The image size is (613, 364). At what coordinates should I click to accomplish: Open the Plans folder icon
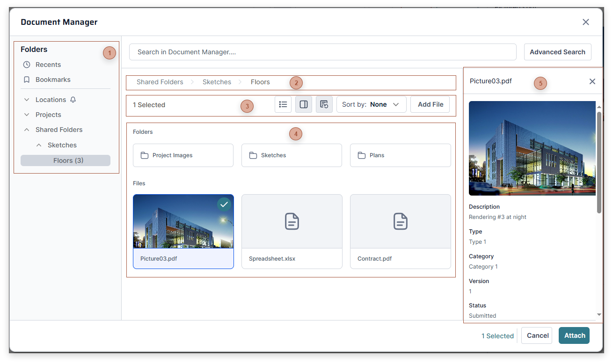(362, 155)
